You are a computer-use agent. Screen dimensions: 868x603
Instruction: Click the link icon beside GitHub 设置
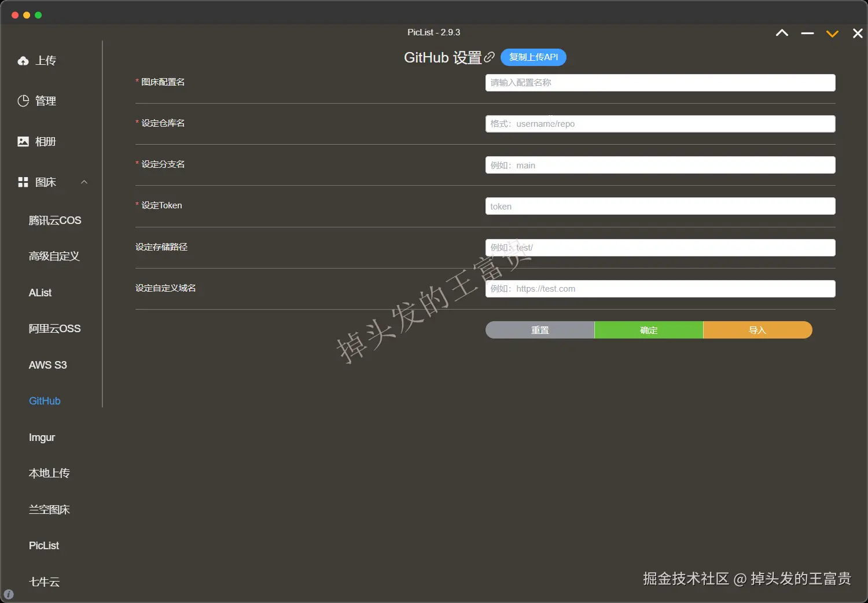pyautogui.click(x=490, y=57)
